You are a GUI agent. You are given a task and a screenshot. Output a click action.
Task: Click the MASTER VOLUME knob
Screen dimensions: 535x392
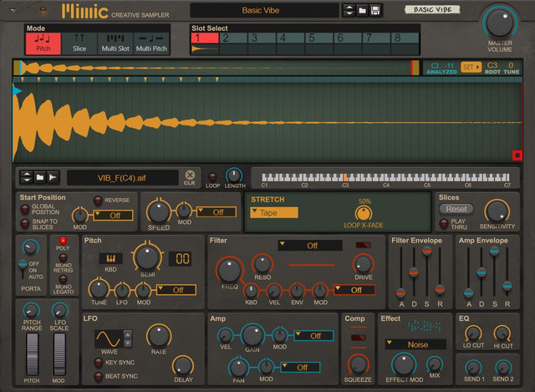click(x=500, y=23)
